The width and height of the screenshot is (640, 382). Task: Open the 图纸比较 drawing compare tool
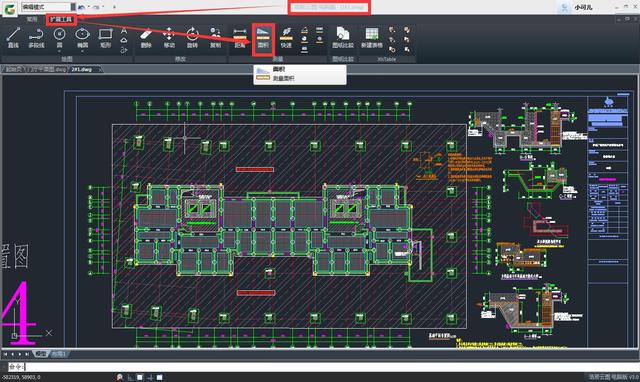[343, 38]
